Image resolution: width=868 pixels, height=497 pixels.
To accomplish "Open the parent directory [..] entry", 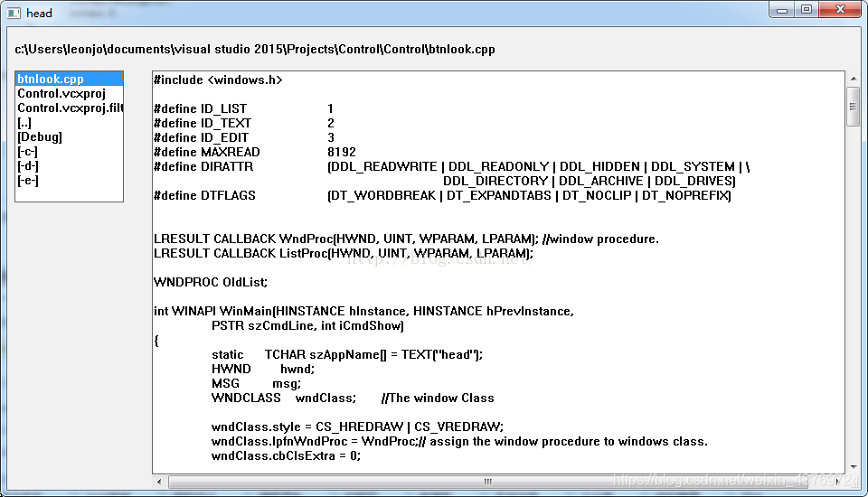I will coord(70,122).
